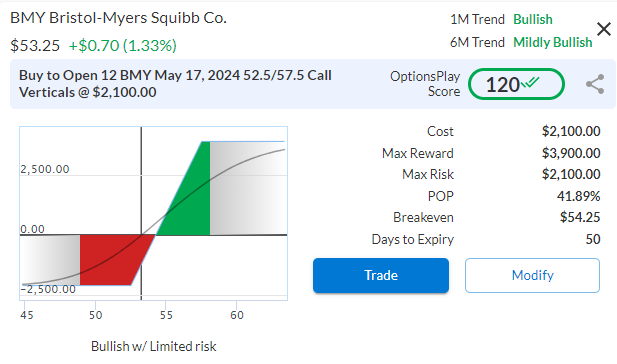Click the Breakeven value $54.25
The width and height of the screenshot is (617, 364).
(x=580, y=217)
